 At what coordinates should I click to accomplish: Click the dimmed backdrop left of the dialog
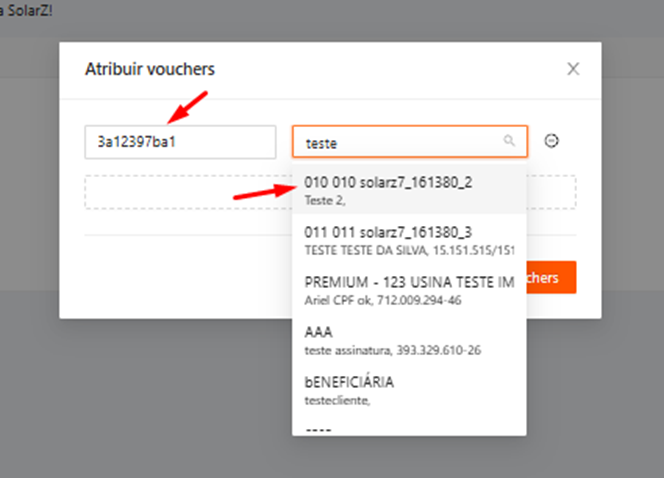coord(30,200)
